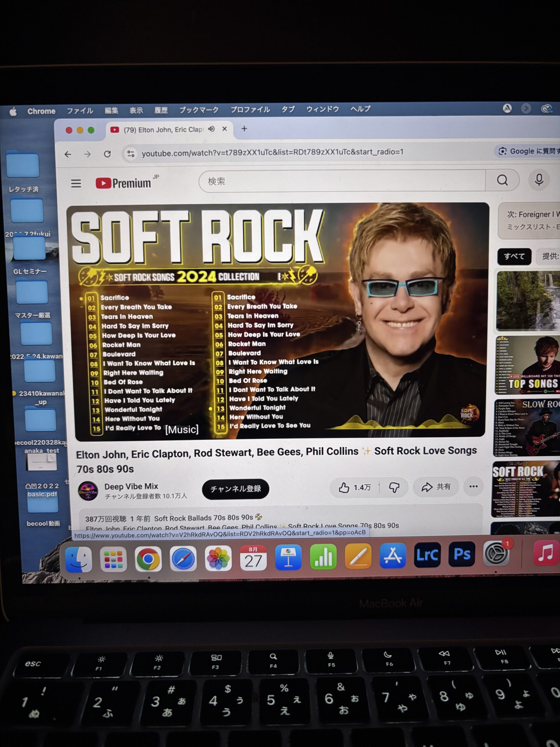Image resolution: width=560 pixels, height=747 pixels.
Task: Open the 編集 menu
Action: pos(111,110)
